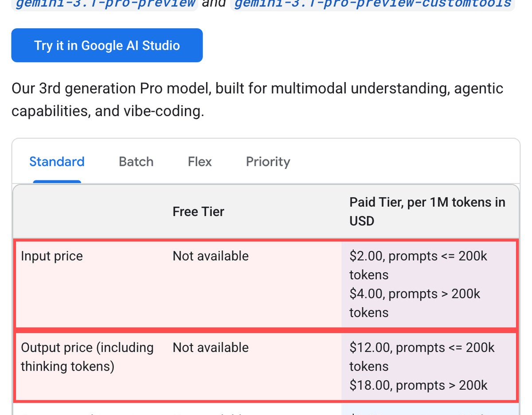Click the Input price row label
The width and height of the screenshot is (532, 415).
pos(52,256)
